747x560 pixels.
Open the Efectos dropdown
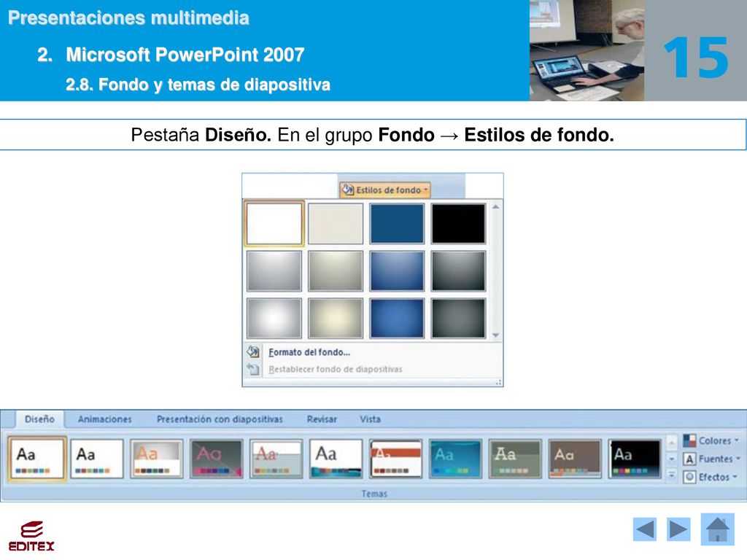point(711,477)
